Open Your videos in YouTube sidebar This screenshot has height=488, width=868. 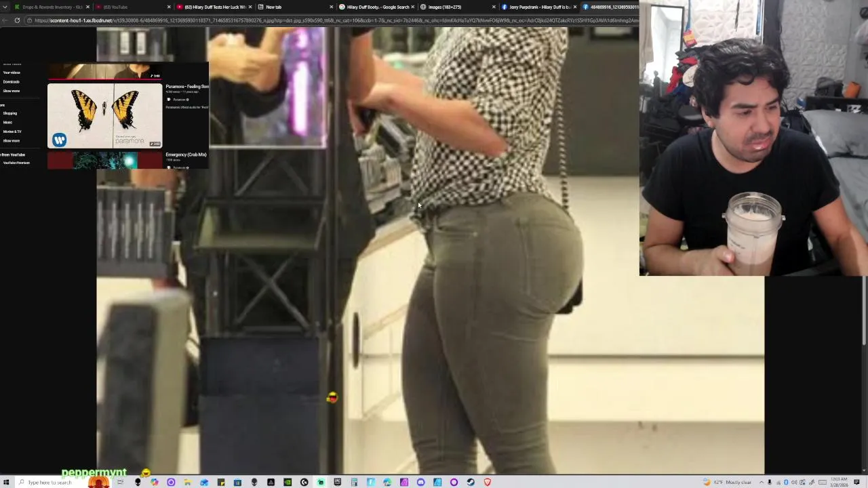tap(12, 73)
